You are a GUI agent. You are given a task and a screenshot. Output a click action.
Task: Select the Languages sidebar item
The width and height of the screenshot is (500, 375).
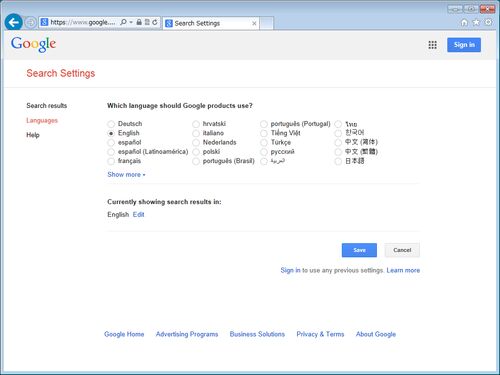tap(42, 120)
